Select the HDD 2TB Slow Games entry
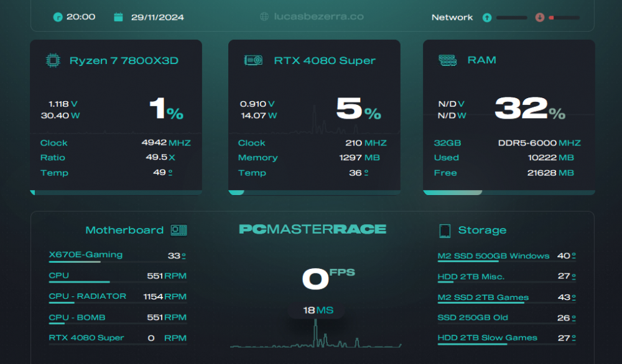The image size is (622, 364). tap(487, 338)
